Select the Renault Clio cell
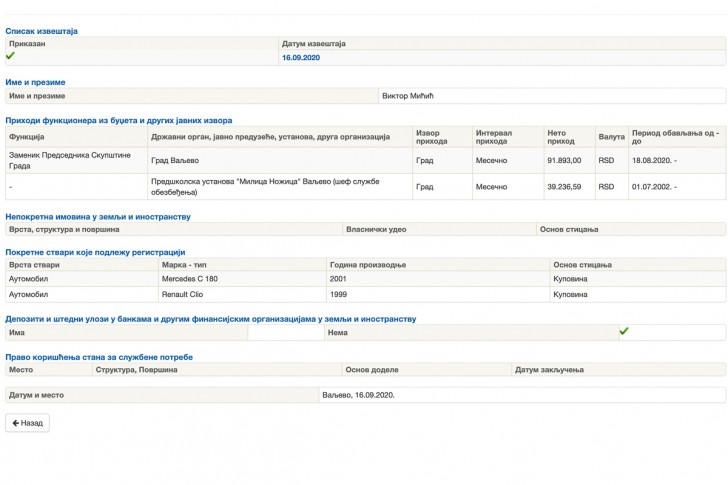This screenshot has height=485, width=728. (x=242, y=294)
